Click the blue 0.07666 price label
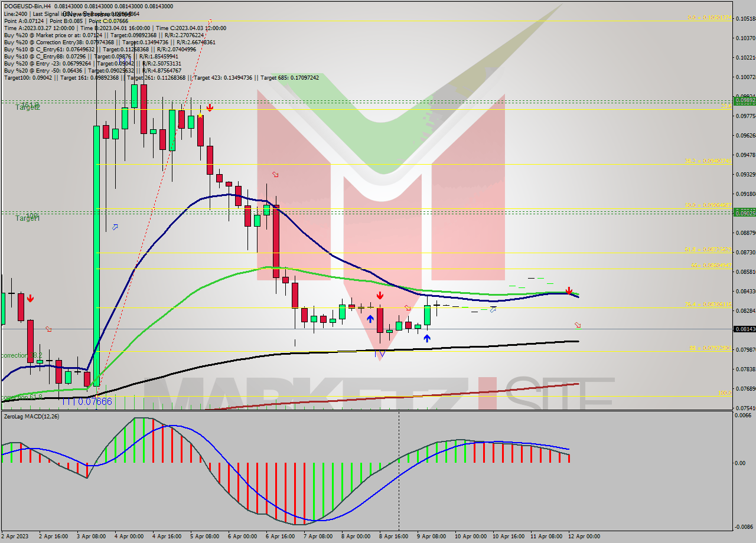The height and width of the screenshot is (543, 756). (x=95, y=401)
